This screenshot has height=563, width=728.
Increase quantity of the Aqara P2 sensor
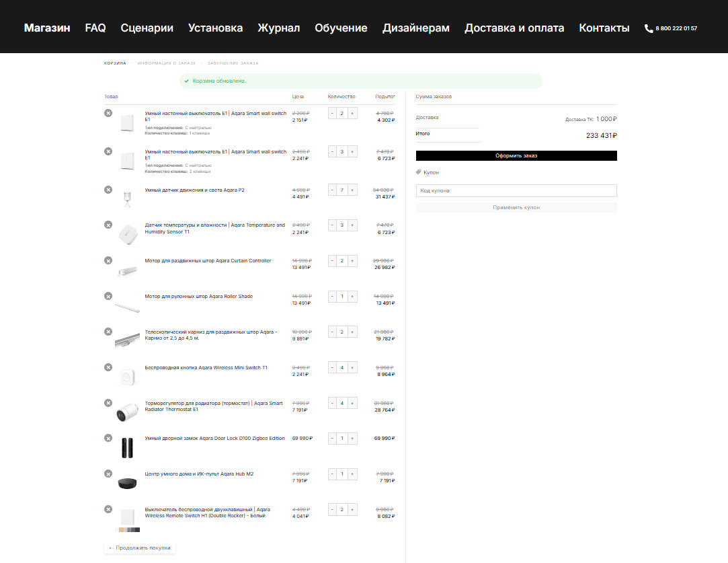pos(352,190)
